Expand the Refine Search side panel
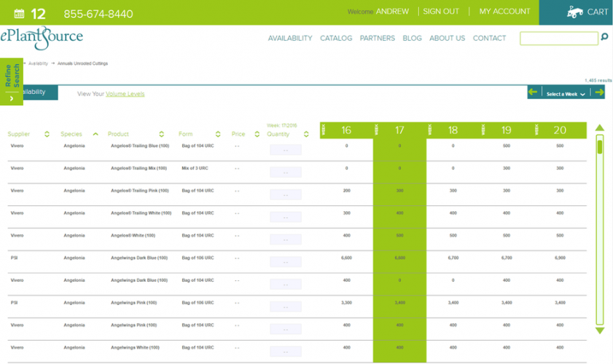The image size is (613, 364). click(12, 82)
